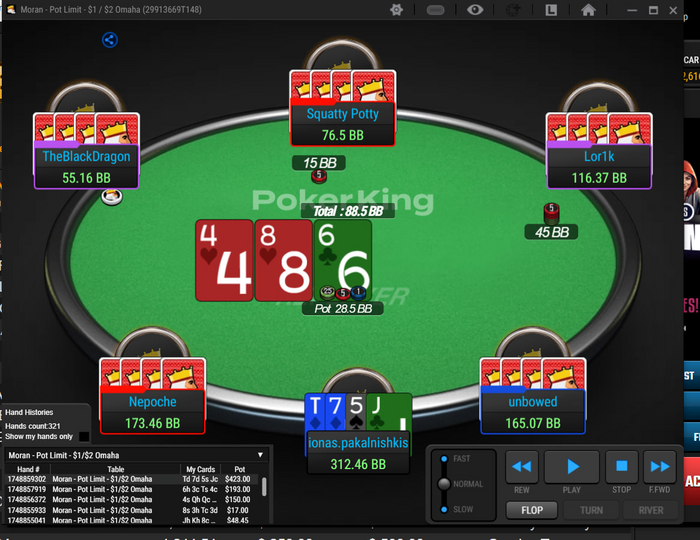Screen dimensions: 700x540
Task: Fast forward the hand replay
Action: 660,467
